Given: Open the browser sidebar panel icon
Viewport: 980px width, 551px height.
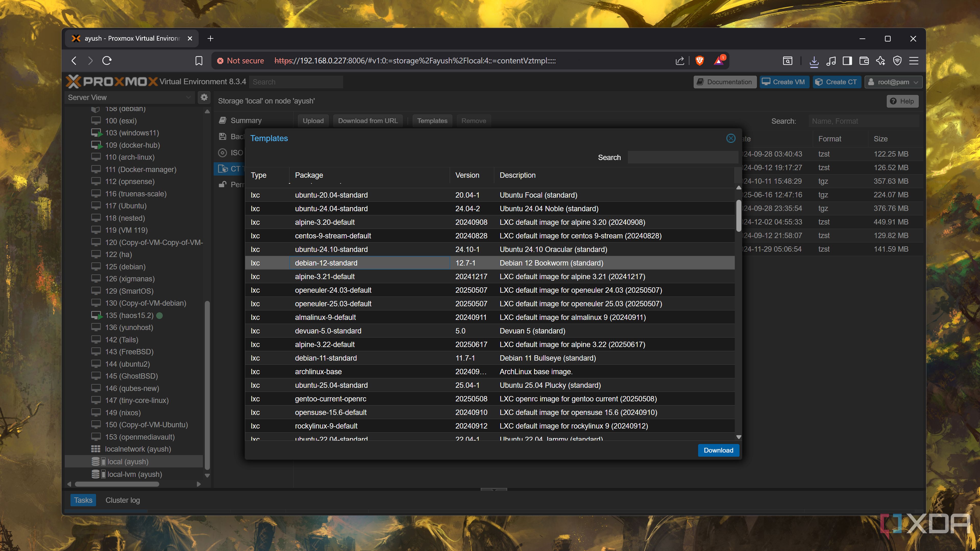Looking at the screenshot, I should pyautogui.click(x=847, y=61).
